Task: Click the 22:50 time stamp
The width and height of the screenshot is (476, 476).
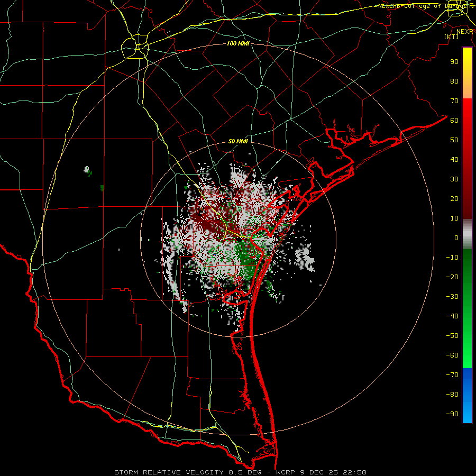Action: 354,472
